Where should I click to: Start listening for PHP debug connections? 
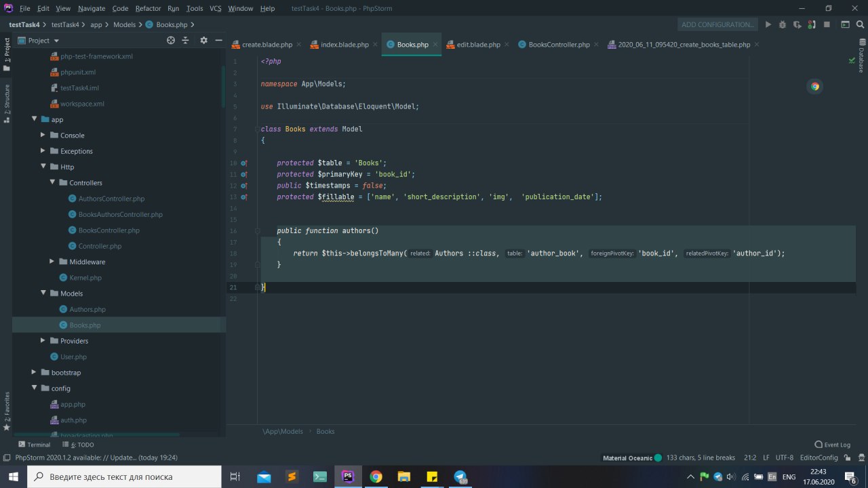[812, 24]
